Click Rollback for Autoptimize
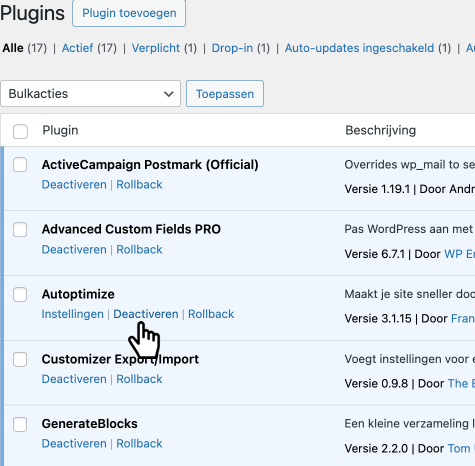The height and width of the screenshot is (466, 475). point(211,314)
